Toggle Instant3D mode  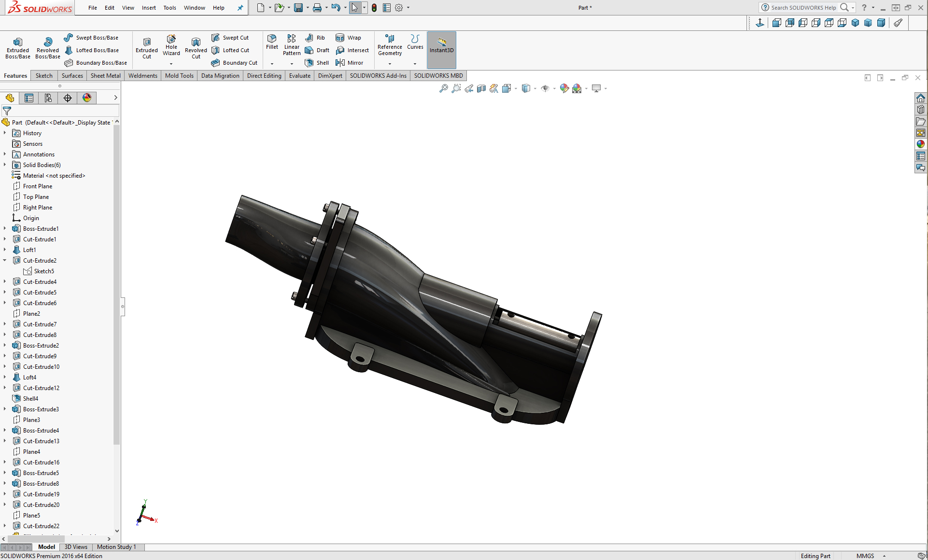[x=442, y=50]
